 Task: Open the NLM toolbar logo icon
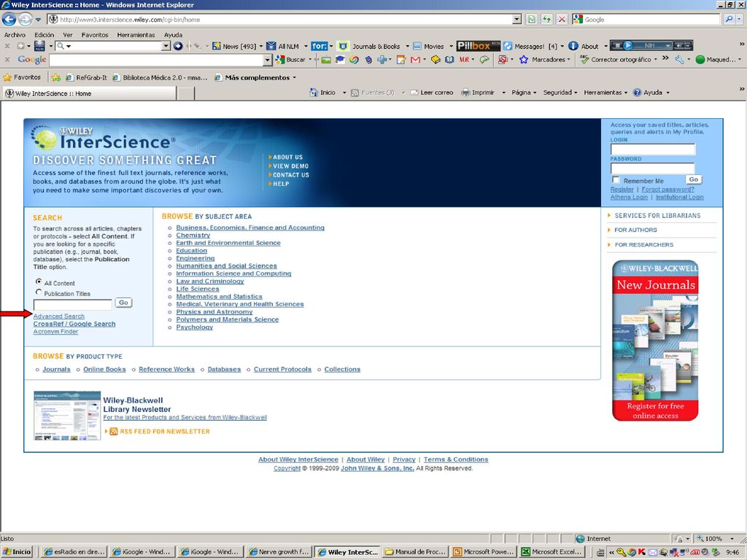point(39,46)
